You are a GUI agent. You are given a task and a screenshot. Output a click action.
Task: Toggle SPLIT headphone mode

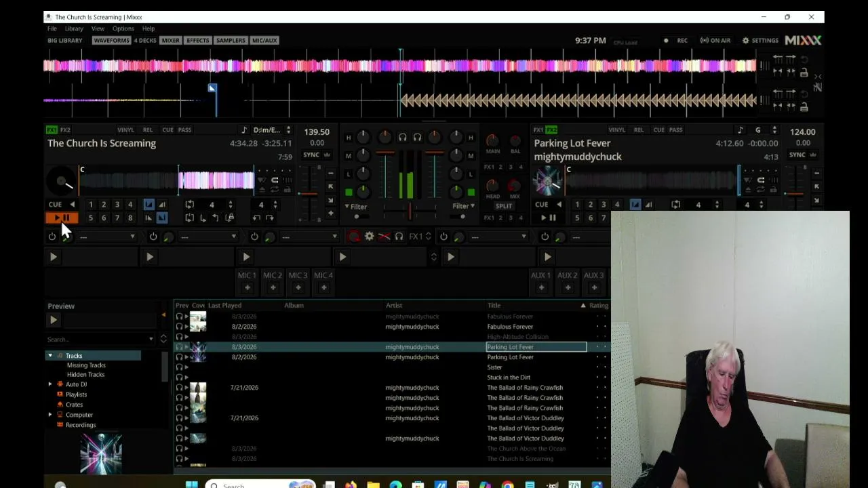point(504,206)
